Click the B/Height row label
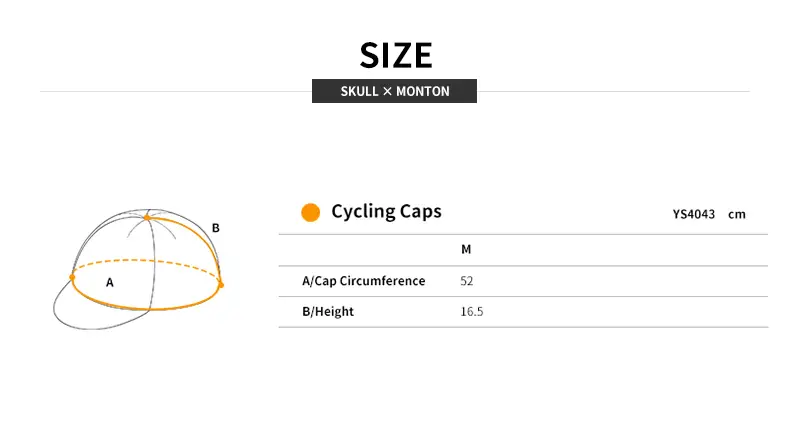The height and width of the screenshot is (443, 790). pyautogui.click(x=328, y=311)
